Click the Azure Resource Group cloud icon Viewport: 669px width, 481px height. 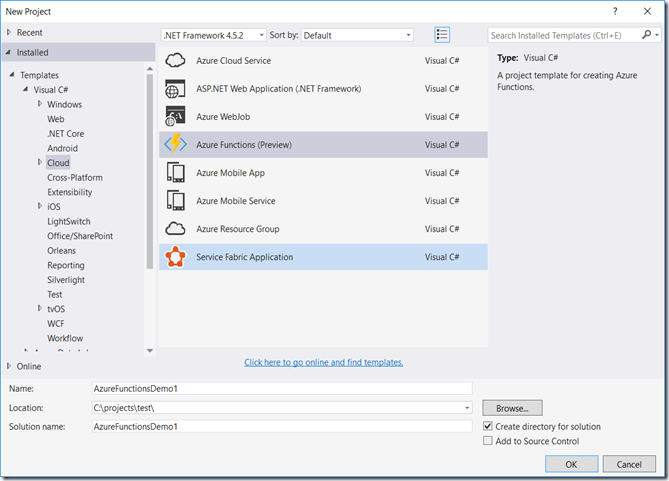coord(175,229)
